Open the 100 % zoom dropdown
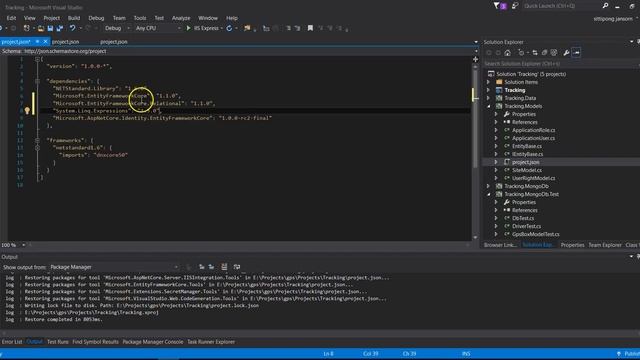 [23, 245]
